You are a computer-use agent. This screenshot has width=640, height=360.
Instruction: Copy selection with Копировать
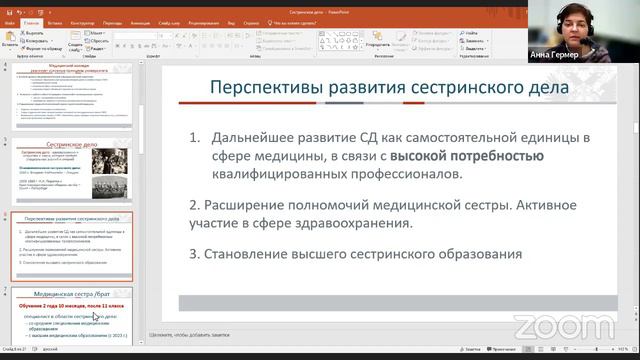click(34, 41)
